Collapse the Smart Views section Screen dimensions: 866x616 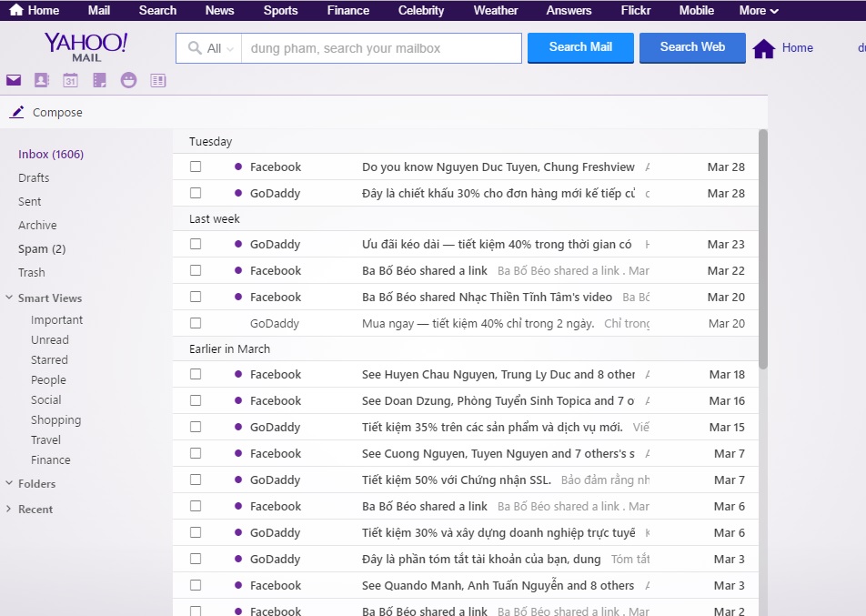click(9, 298)
